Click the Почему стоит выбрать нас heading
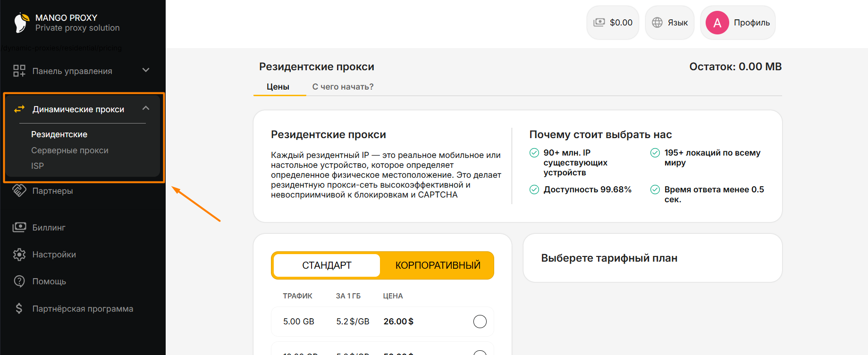Image resolution: width=868 pixels, height=355 pixels. pyautogui.click(x=600, y=134)
